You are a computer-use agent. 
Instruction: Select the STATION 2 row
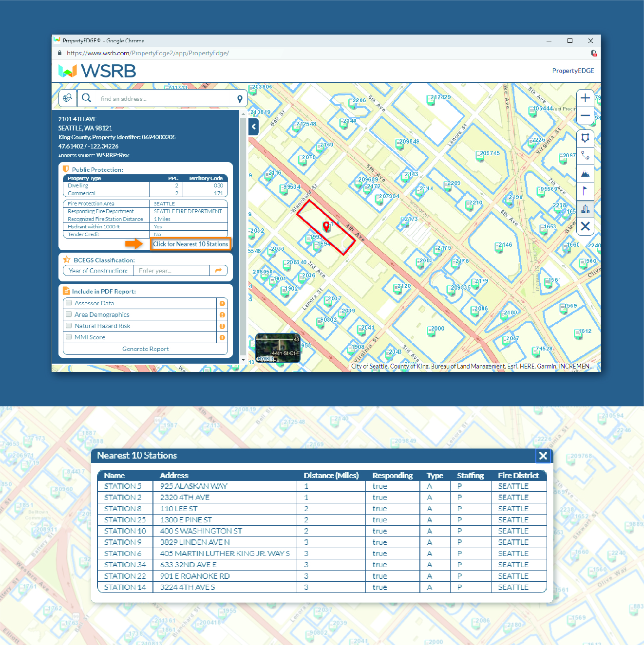(322, 498)
